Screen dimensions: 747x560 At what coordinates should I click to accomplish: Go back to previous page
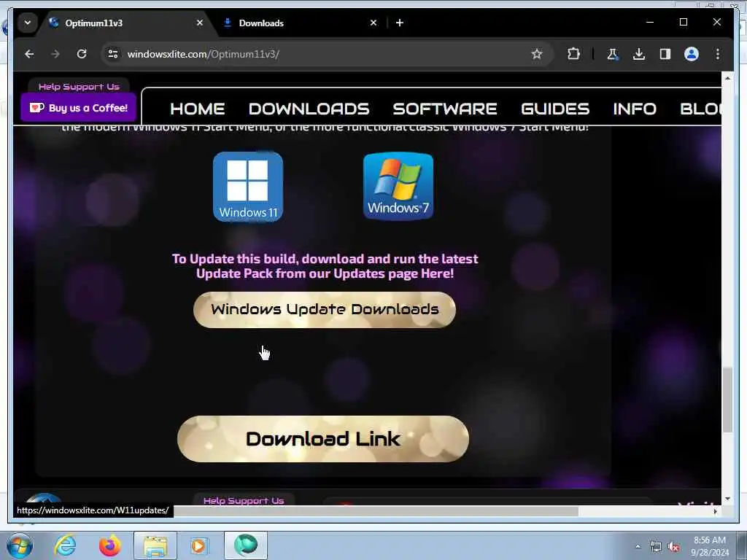[29, 54]
